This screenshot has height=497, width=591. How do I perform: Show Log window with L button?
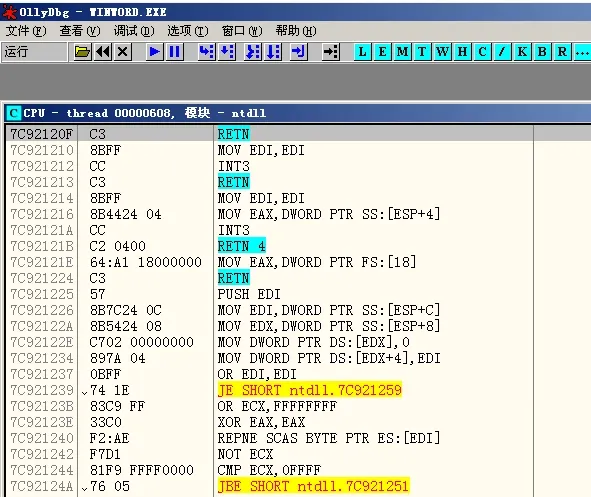(362, 52)
